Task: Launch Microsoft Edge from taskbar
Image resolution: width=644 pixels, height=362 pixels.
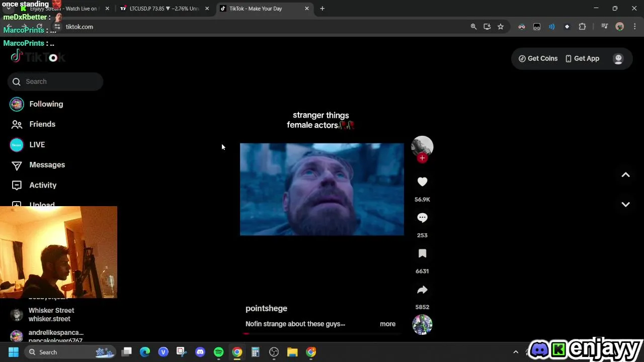Action: click(x=145, y=352)
